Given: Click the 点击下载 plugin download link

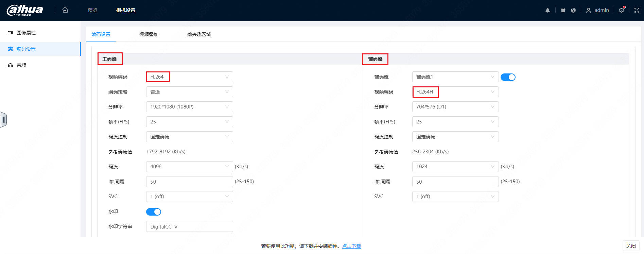Looking at the screenshot, I should [351, 246].
